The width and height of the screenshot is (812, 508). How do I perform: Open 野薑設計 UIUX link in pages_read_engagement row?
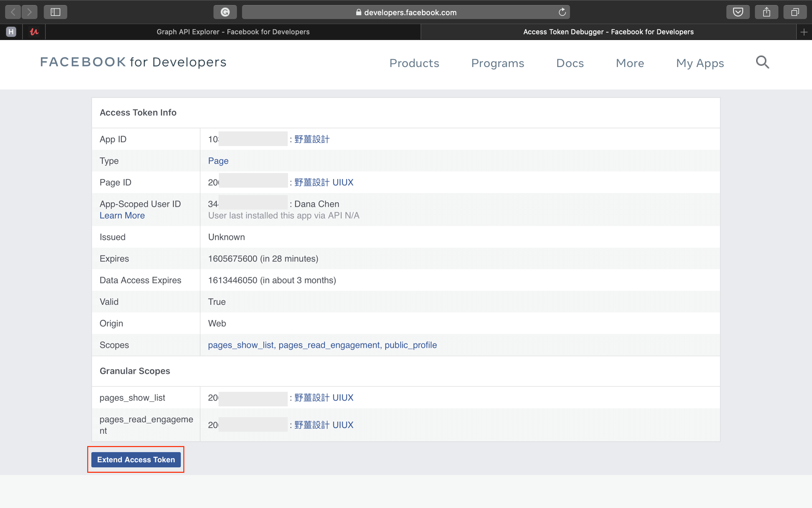tap(324, 425)
